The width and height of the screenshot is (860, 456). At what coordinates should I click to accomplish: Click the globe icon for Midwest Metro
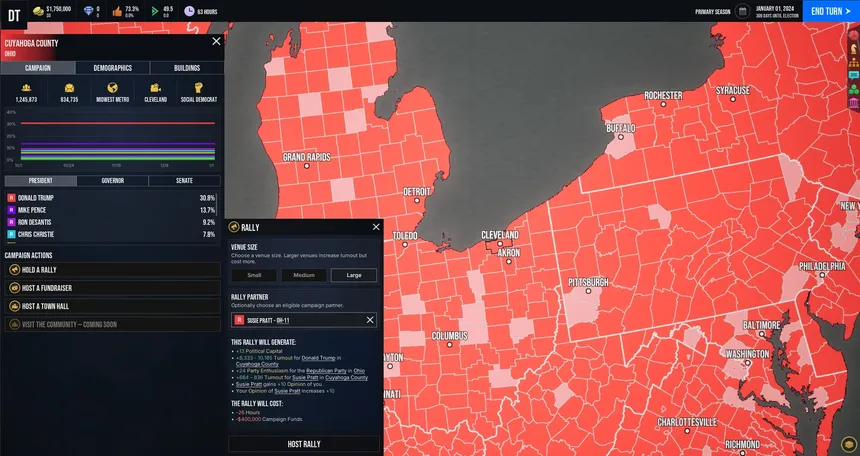(x=112, y=88)
